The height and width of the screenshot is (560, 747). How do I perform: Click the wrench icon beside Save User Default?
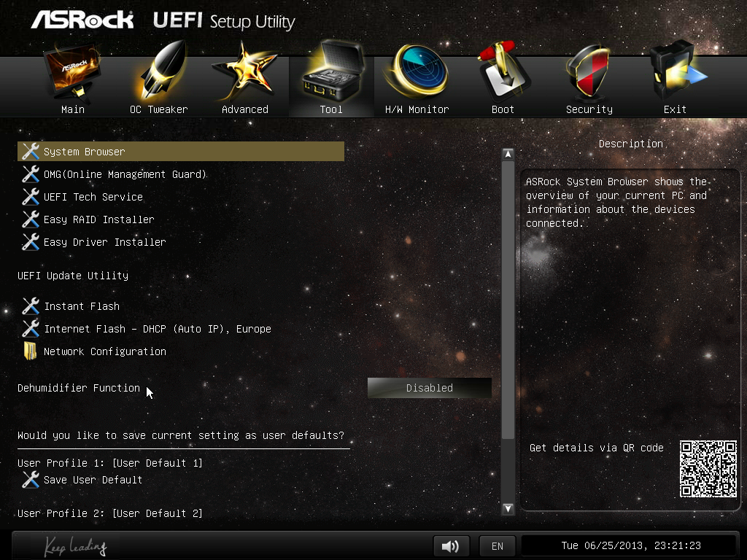pos(31,480)
